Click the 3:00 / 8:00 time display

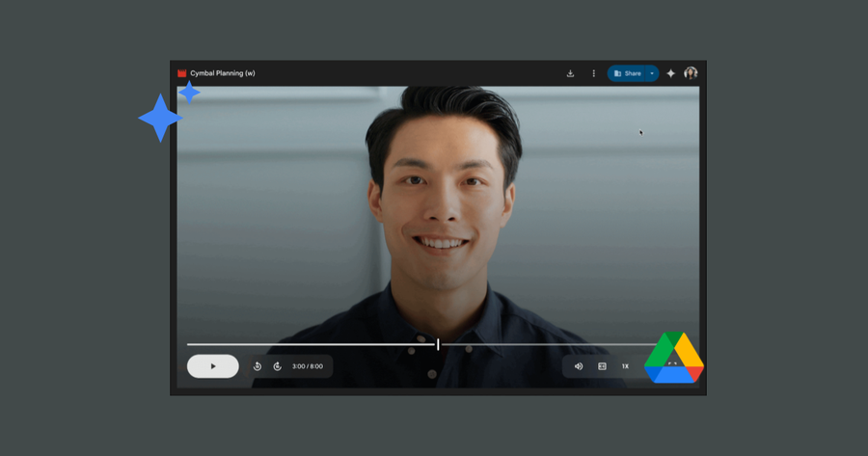308,366
